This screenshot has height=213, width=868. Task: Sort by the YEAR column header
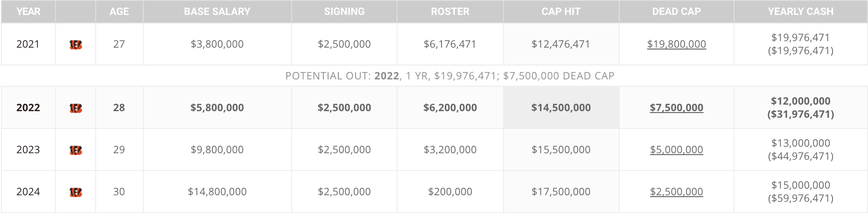click(x=28, y=12)
